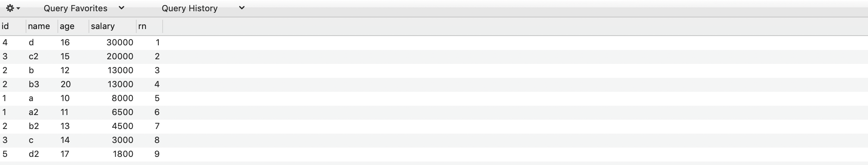Viewport: 868px width, 165px height.
Task: Sort by the salary column header
Action: pyautogui.click(x=113, y=26)
